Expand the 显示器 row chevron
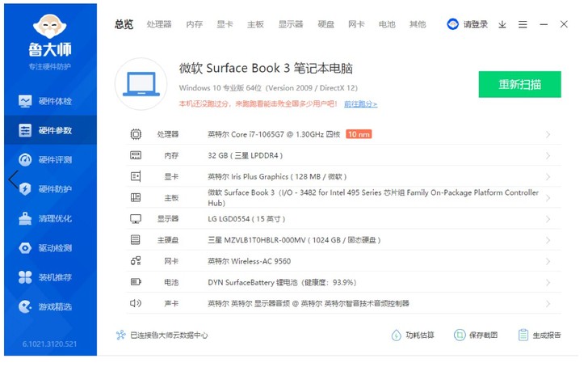588x367 pixels. 548,219
